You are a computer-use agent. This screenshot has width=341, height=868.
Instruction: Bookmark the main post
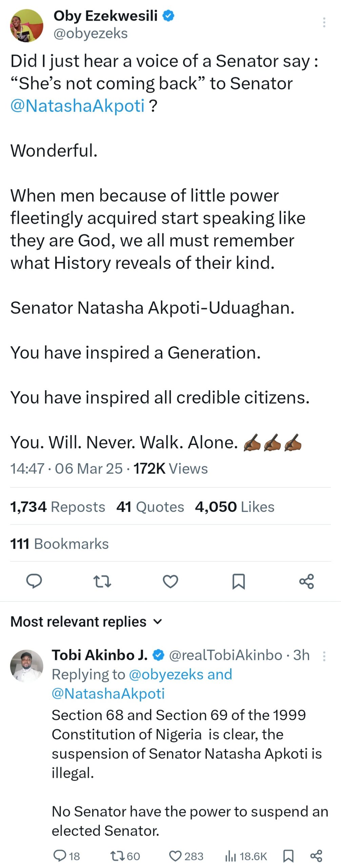point(238,581)
